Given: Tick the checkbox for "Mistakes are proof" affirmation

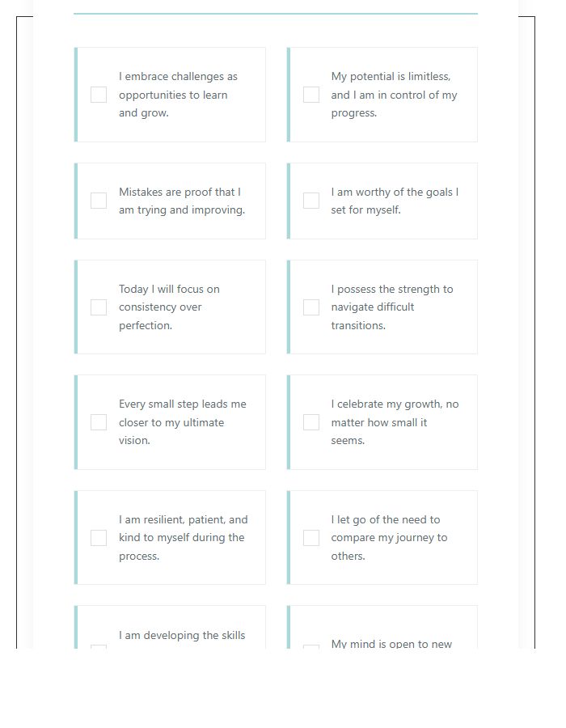Looking at the screenshot, I should coord(99,201).
